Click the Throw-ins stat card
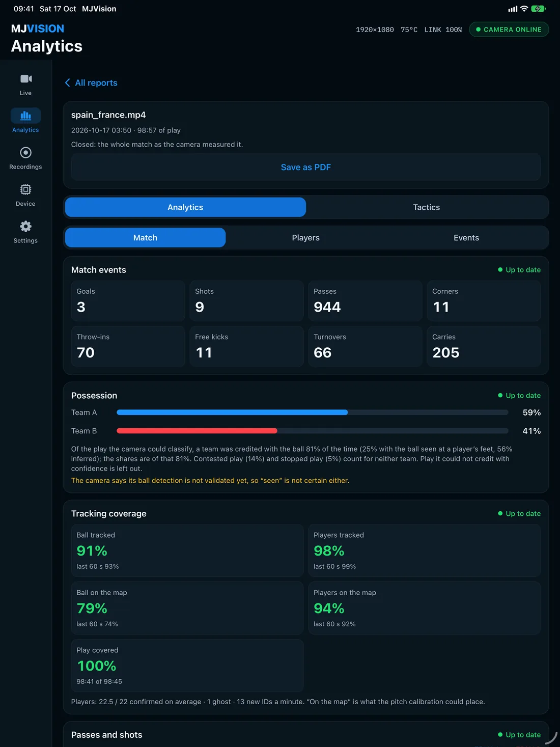The image size is (560, 747). pos(128,347)
